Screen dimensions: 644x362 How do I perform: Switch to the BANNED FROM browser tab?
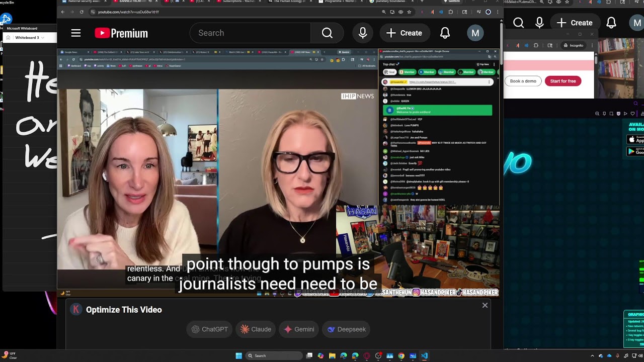point(135,2)
